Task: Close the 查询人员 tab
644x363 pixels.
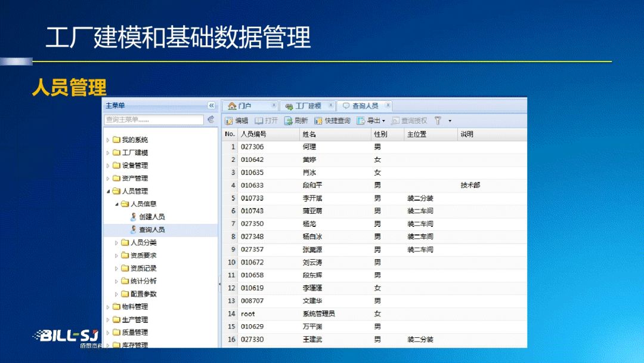Action: click(x=388, y=105)
